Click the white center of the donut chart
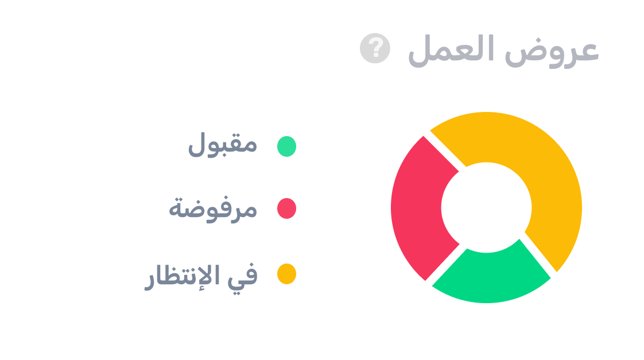Image resolution: width=644 pixels, height=360 pixels. 486,207
